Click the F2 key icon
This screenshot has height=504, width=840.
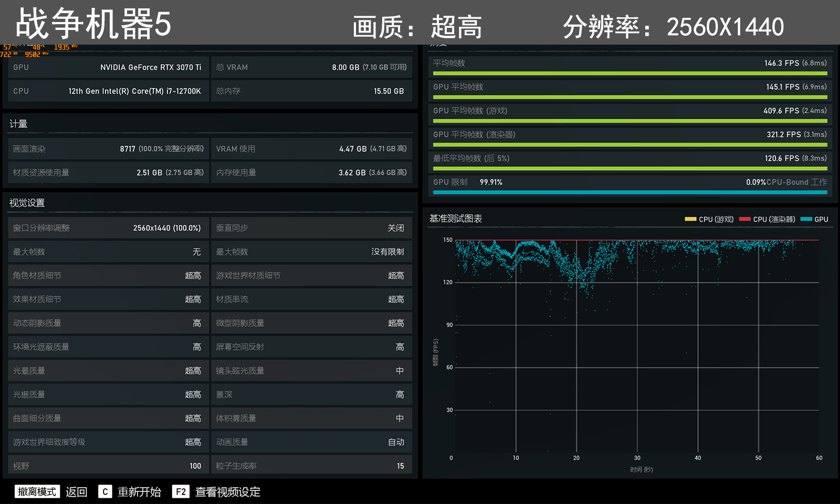(181, 492)
